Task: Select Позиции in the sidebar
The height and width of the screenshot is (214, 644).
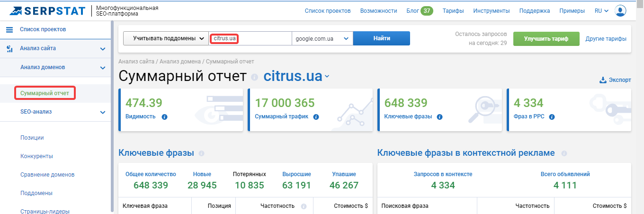Action: pyautogui.click(x=32, y=138)
